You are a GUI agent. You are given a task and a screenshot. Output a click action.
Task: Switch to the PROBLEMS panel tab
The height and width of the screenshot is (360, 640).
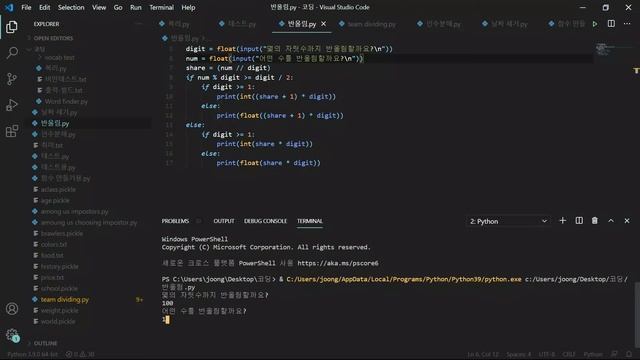coord(175,221)
